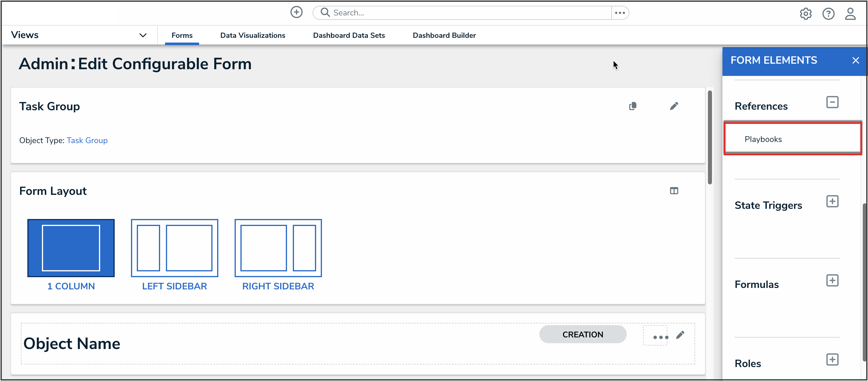Click the Task Group copy icon
This screenshot has height=381, width=868.
pos(633,106)
